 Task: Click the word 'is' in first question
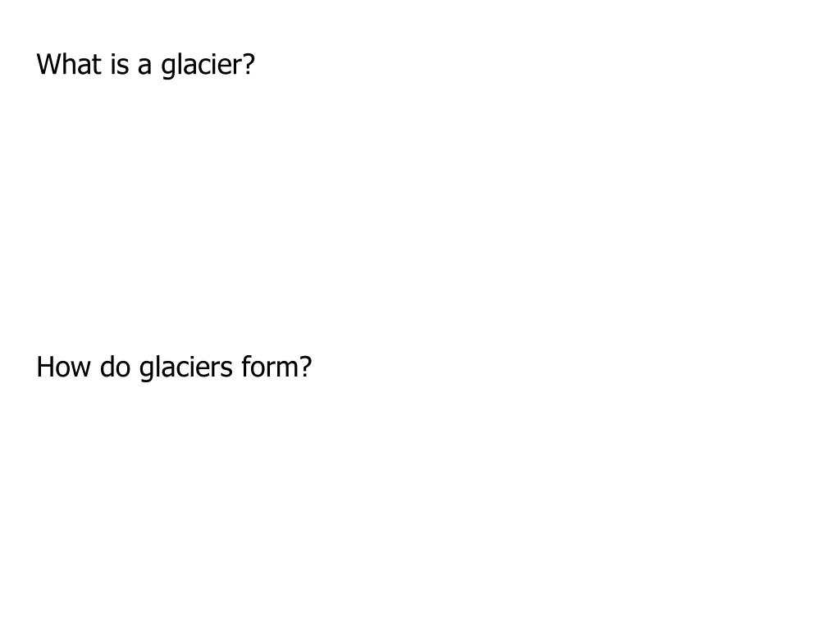pyautogui.click(x=120, y=64)
